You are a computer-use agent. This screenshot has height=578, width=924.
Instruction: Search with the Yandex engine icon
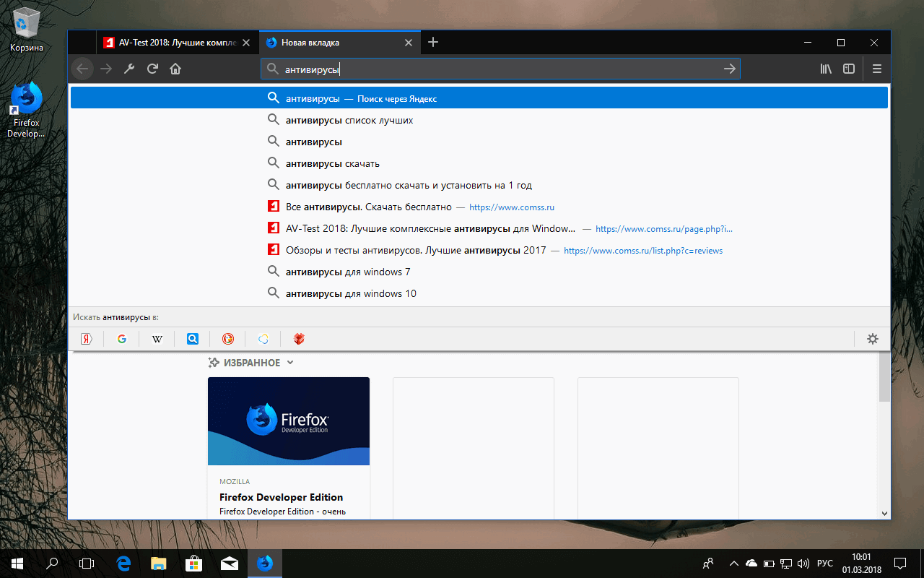point(86,338)
